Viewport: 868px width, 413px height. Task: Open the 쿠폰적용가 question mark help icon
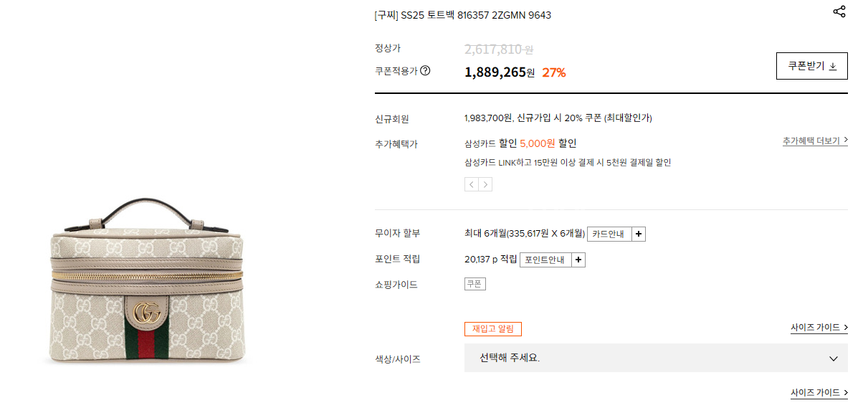[x=425, y=70]
